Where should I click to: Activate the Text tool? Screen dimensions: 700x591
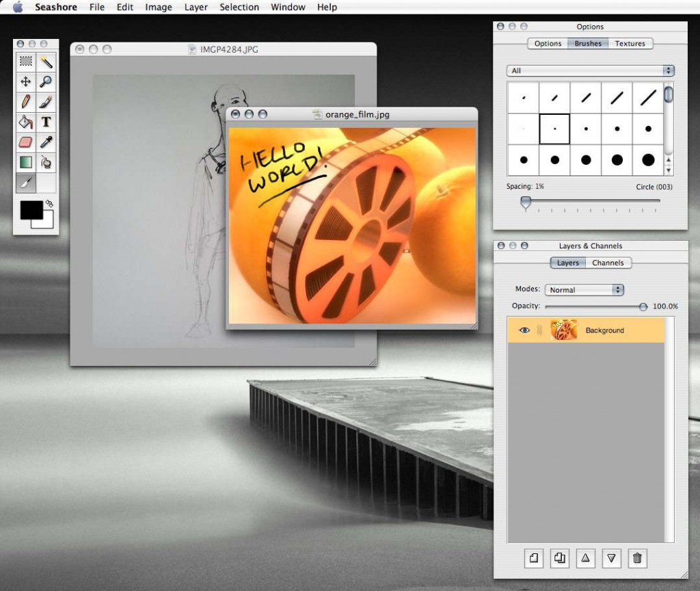click(x=46, y=122)
